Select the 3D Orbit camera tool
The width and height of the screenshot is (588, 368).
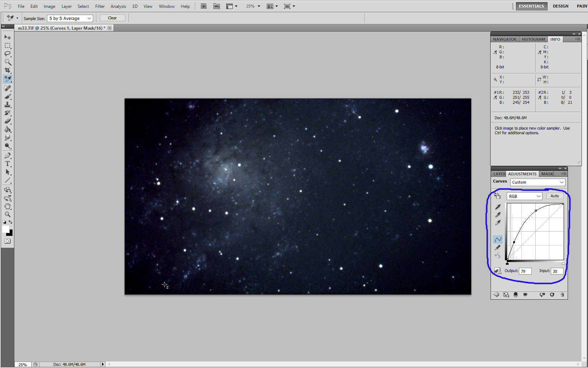(x=8, y=198)
